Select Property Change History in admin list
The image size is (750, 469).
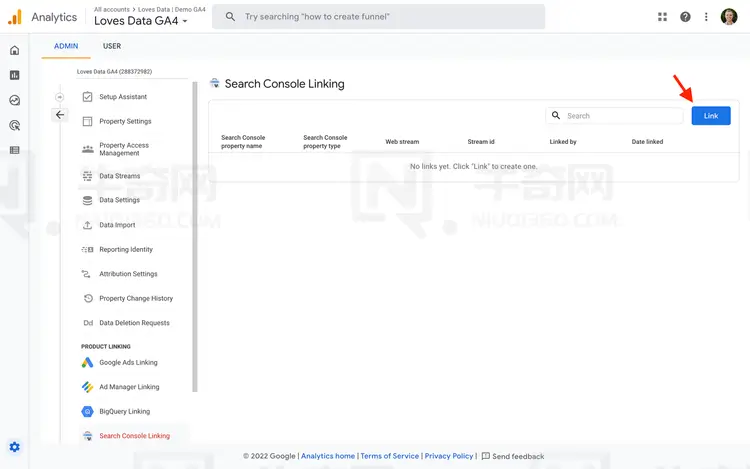point(136,298)
